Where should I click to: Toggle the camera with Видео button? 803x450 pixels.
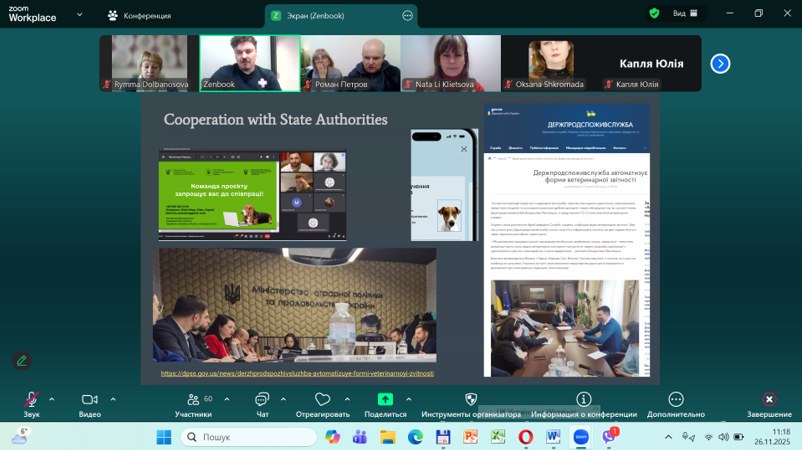(90, 400)
